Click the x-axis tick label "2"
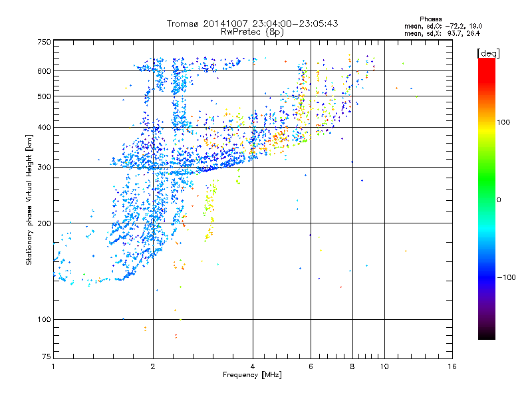Viewport: 532px width, 399px height. [x=153, y=366]
